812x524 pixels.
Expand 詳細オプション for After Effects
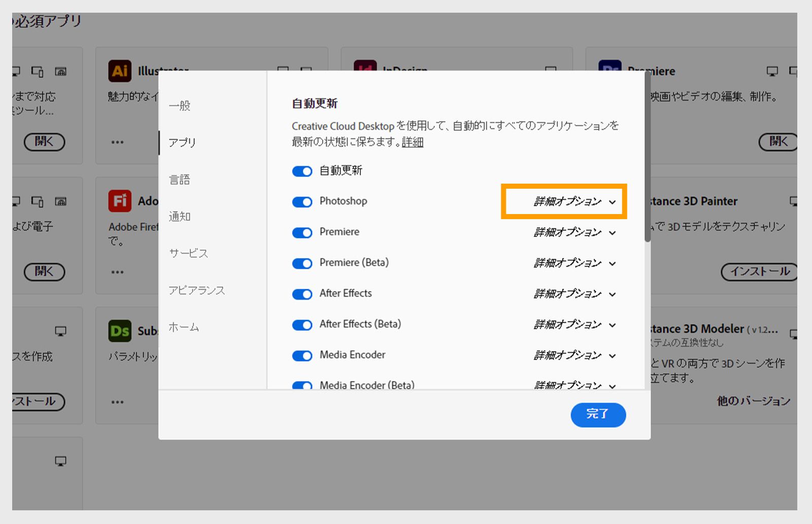[x=574, y=294]
